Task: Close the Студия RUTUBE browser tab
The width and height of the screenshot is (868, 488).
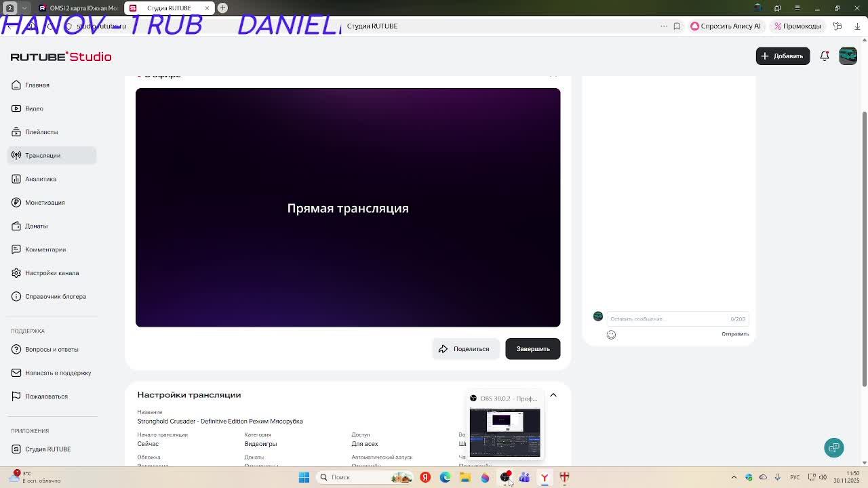Action: pyautogui.click(x=207, y=8)
